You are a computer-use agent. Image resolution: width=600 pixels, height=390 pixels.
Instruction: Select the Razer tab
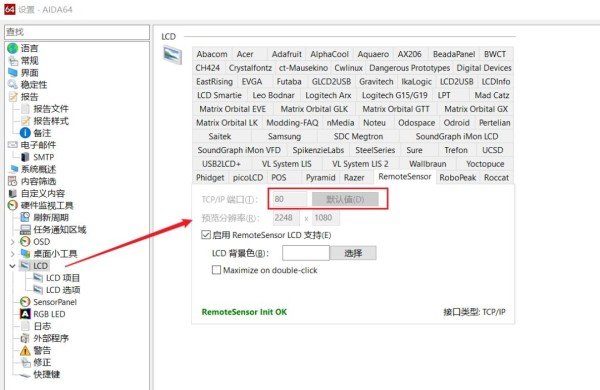(354, 178)
